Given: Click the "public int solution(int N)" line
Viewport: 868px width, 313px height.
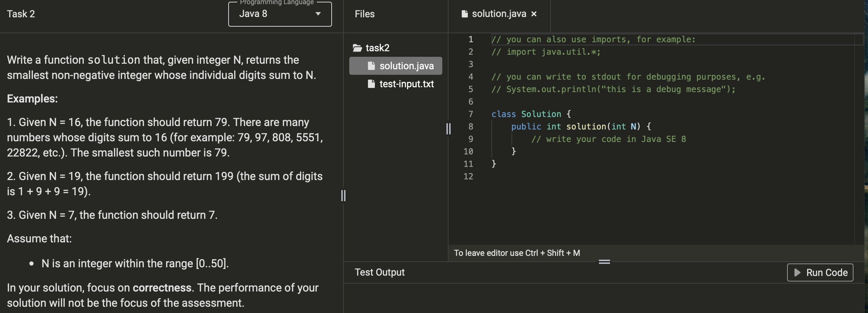Looking at the screenshot, I should (581, 127).
